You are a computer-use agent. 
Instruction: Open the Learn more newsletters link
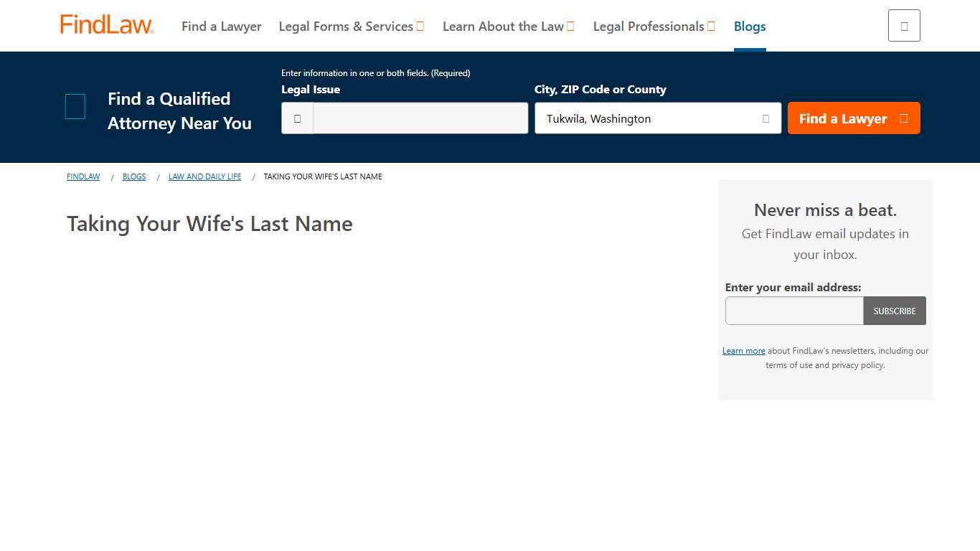pyautogui.click(x=743, y=350)
